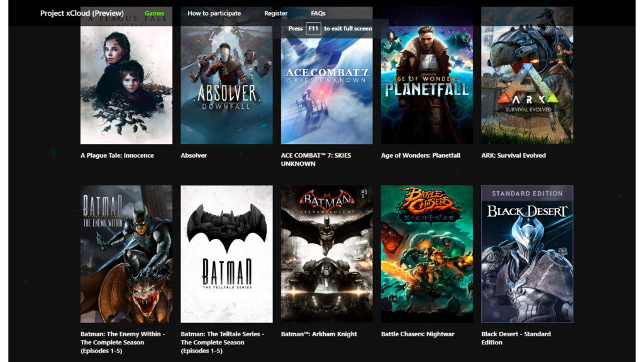Click the Absolver title text

coord(194,155)
